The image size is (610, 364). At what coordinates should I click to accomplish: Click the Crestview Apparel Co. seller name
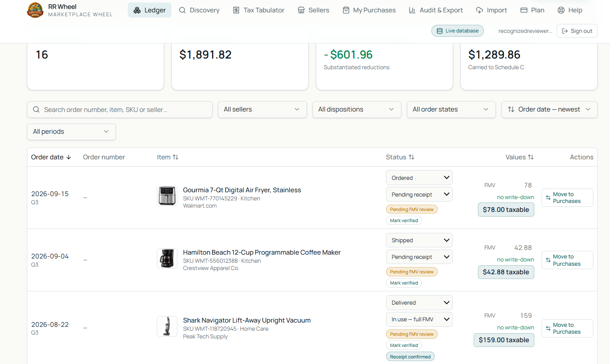point(211,268)
